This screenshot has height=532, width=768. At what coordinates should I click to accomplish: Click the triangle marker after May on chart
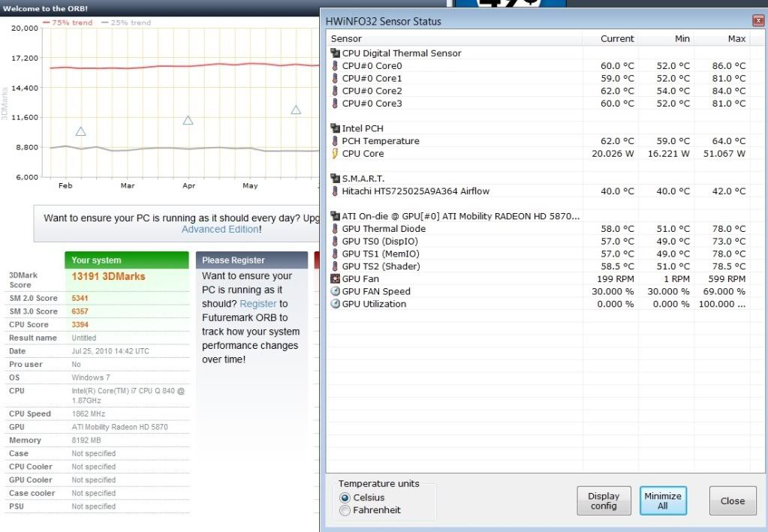pos(296,110)
